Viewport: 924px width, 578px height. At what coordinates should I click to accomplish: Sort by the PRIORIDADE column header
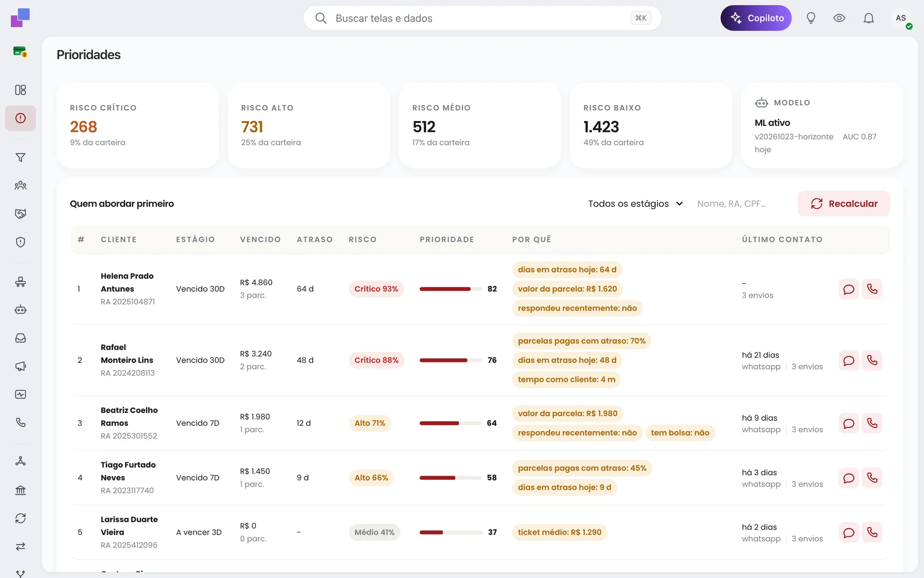coord(447,240)
